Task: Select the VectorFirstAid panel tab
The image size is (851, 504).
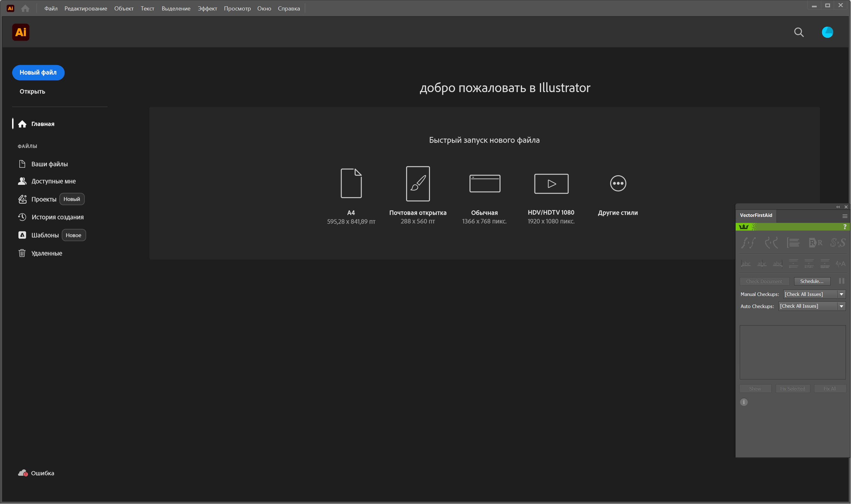Action: tap(756, 215)
